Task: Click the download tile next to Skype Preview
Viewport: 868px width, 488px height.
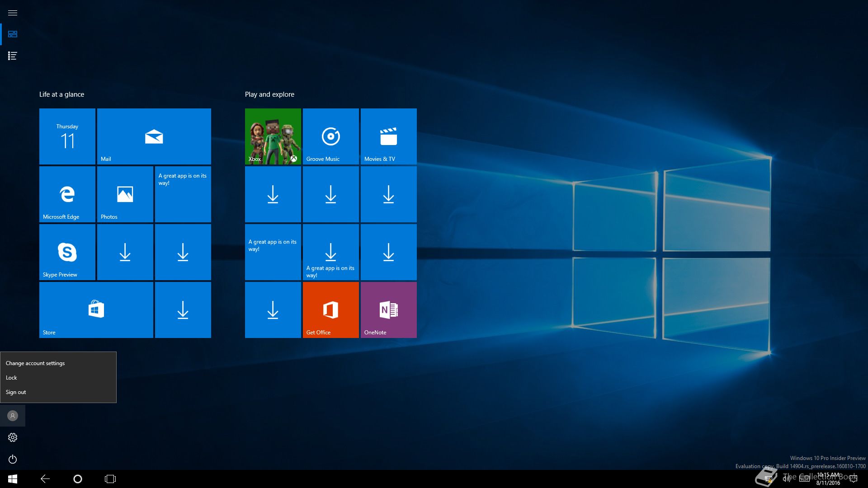Action: point(125,252)
